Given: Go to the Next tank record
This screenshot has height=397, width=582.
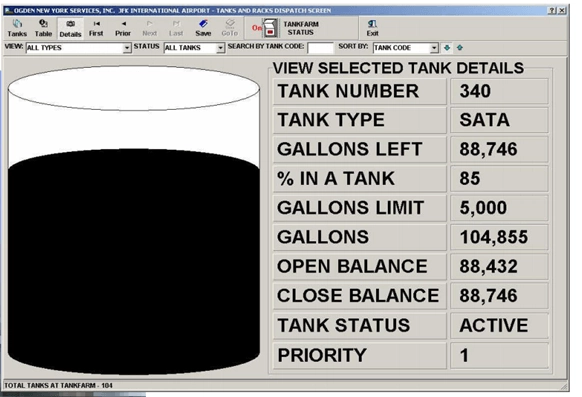Looking at the screenshot, I should coord(150,29).
